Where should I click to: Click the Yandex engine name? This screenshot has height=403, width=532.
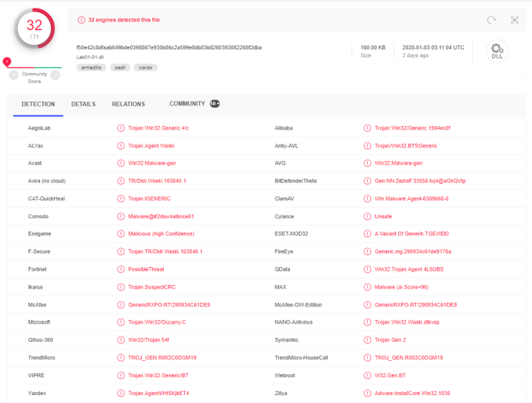[x=37, y=393]
